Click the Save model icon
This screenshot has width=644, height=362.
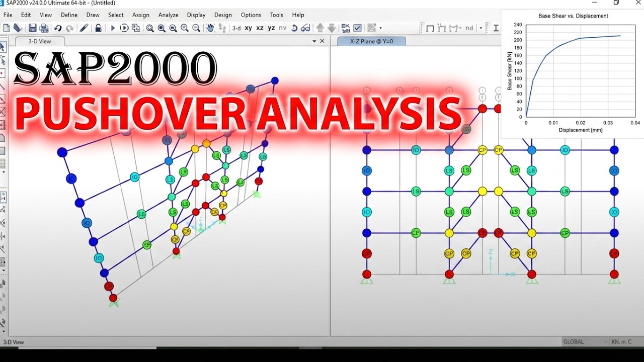pyautogui.click(x=32, y=28)
